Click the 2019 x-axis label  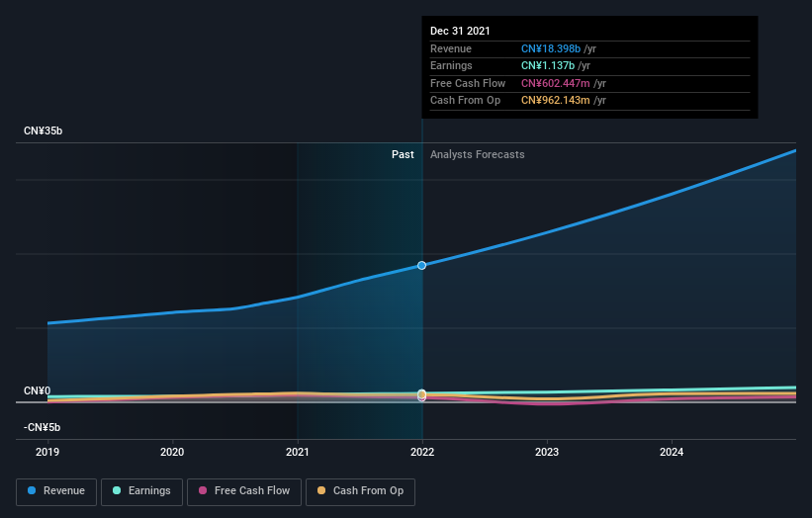(x=47, y=452)
